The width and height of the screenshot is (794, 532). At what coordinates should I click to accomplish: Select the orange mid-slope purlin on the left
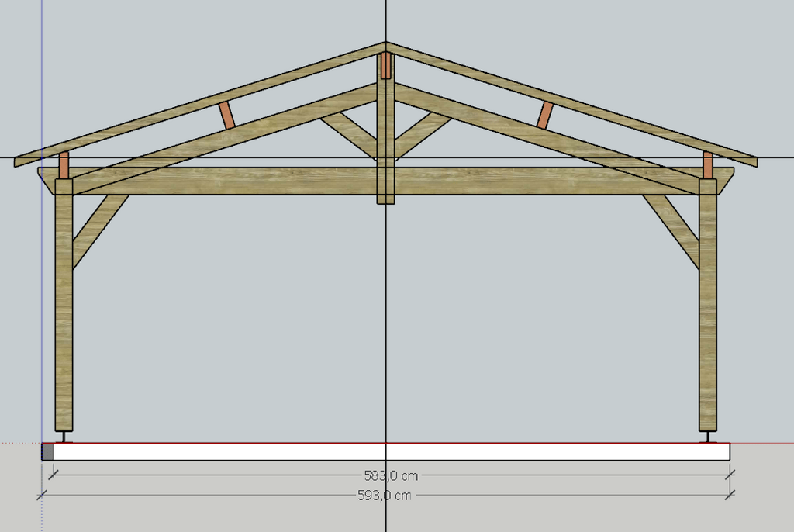tap(227, 116)
